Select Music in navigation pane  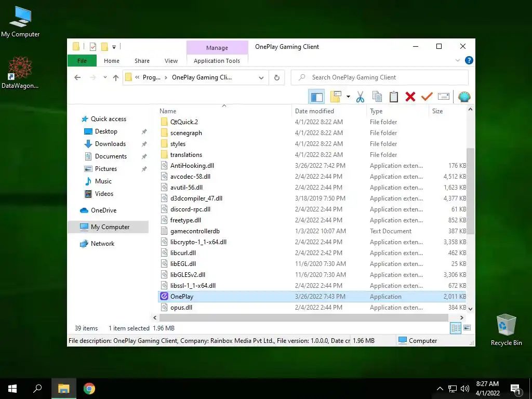point(98,181)
